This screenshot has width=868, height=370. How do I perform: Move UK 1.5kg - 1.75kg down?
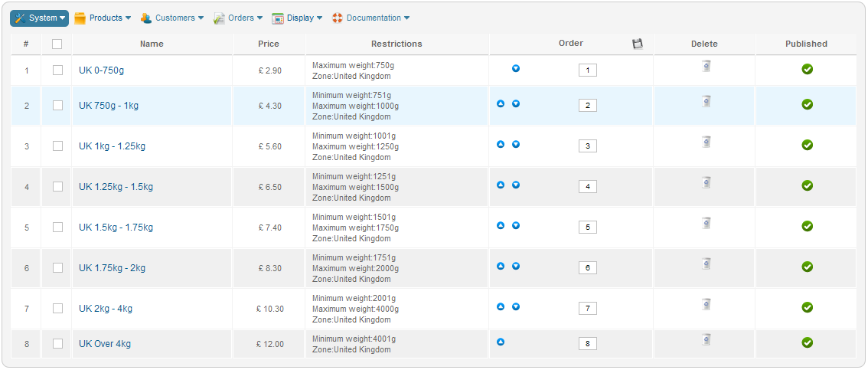tap(515, 225)
